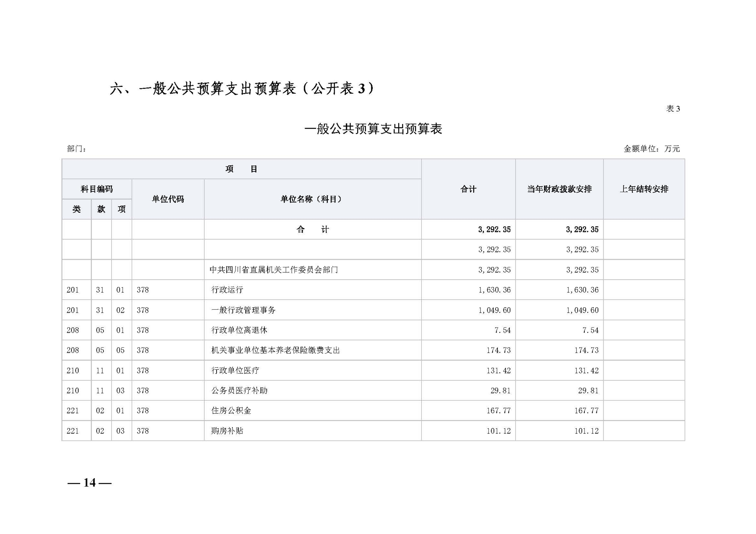Click the 购房补贴 cell
Screen dimensions: 756x534
click(227, 431)
